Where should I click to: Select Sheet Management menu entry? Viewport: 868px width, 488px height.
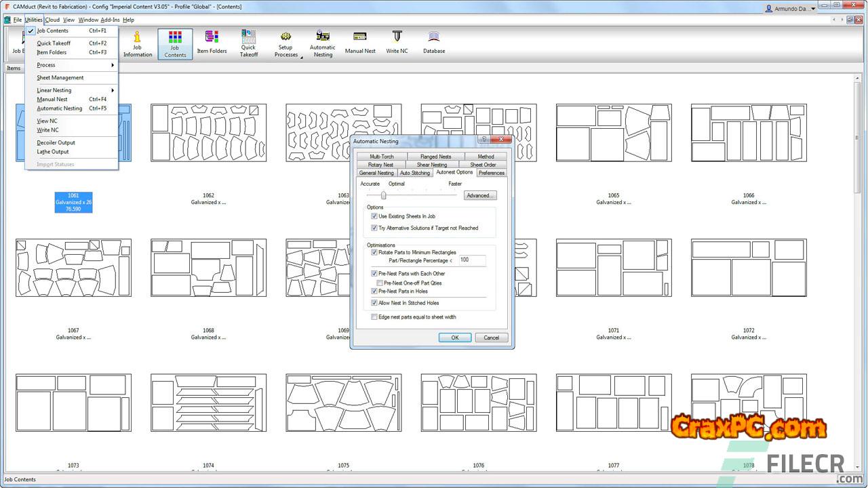click(60, 78)
